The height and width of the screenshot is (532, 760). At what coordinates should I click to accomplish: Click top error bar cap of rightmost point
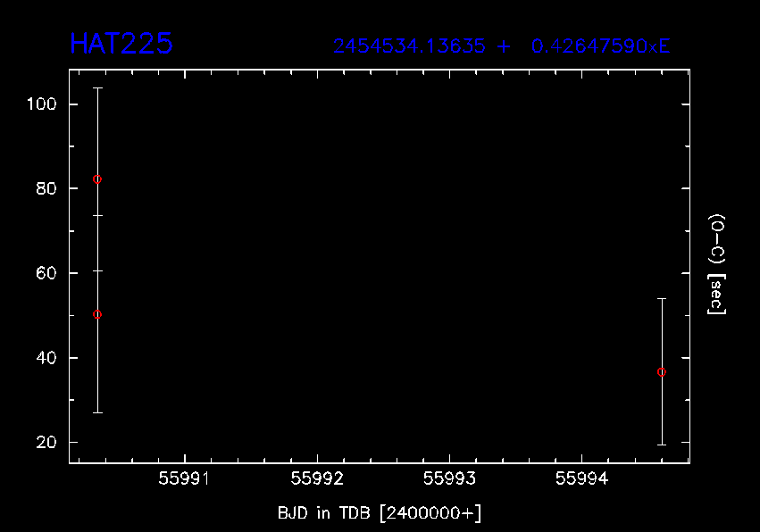click(661, 299)
